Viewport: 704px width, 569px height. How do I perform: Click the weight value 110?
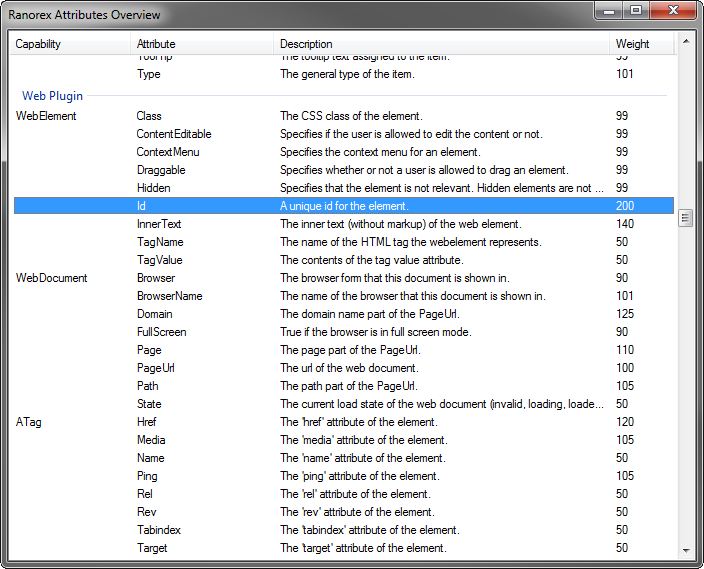coord(625,350)
